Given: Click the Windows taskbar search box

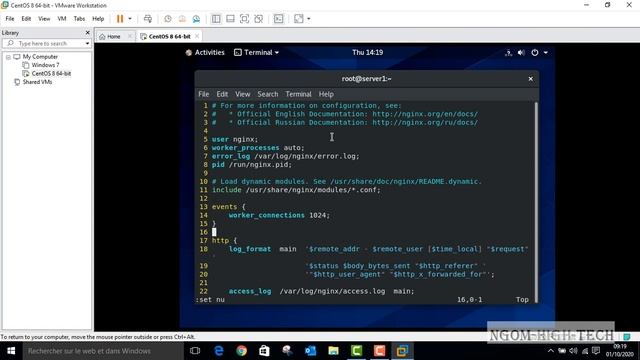Looking at the screenshot, I should (x=103, y=351).
